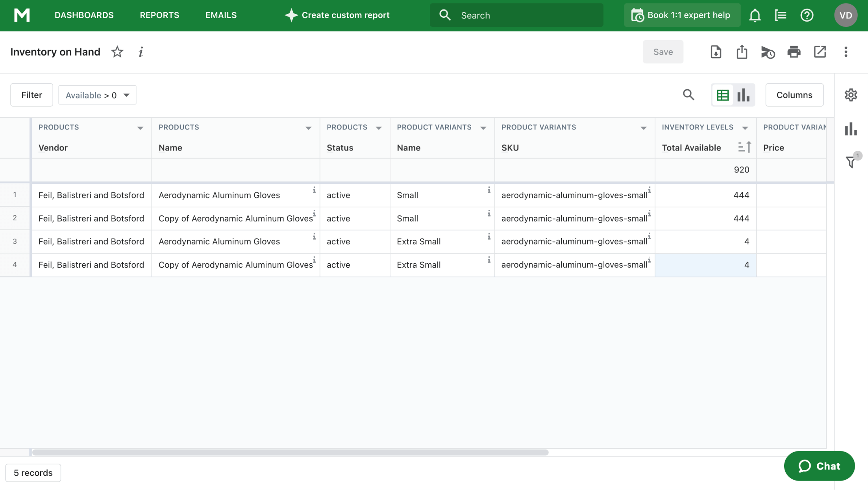Export the report as a file download

pos(716,52)
